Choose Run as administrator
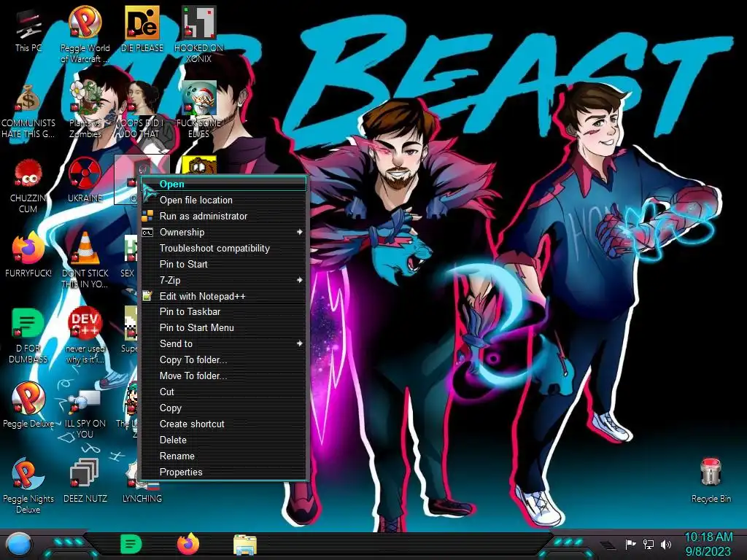Screen dimensions: 747x560 click(x=223, y=216)
